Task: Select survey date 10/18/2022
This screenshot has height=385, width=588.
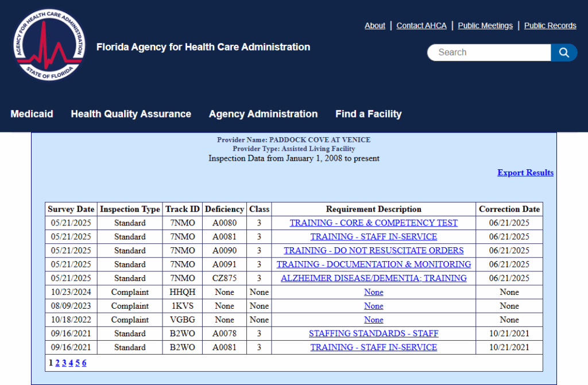Action: tap(71, 320)
